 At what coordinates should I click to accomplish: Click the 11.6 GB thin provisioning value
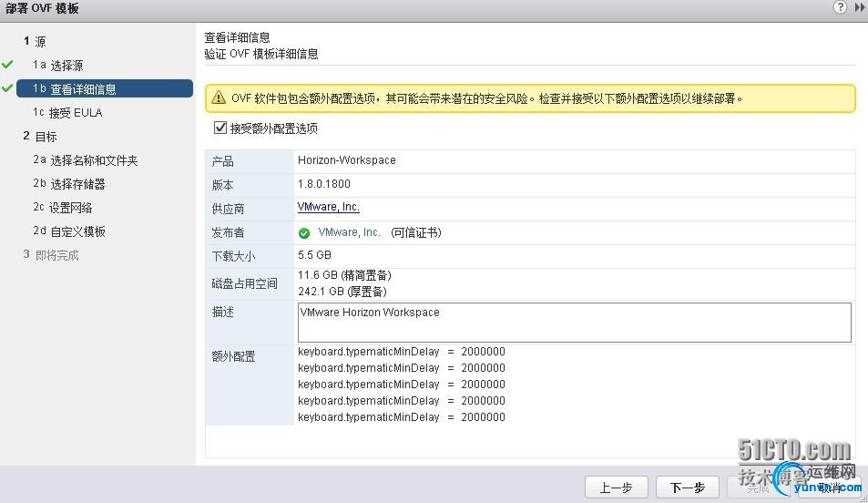[344, 275]
